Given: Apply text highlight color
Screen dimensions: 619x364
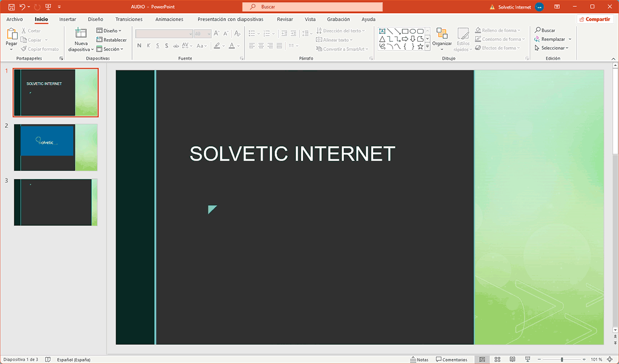Looking at the screenshot, I should [x=217, y=46].
